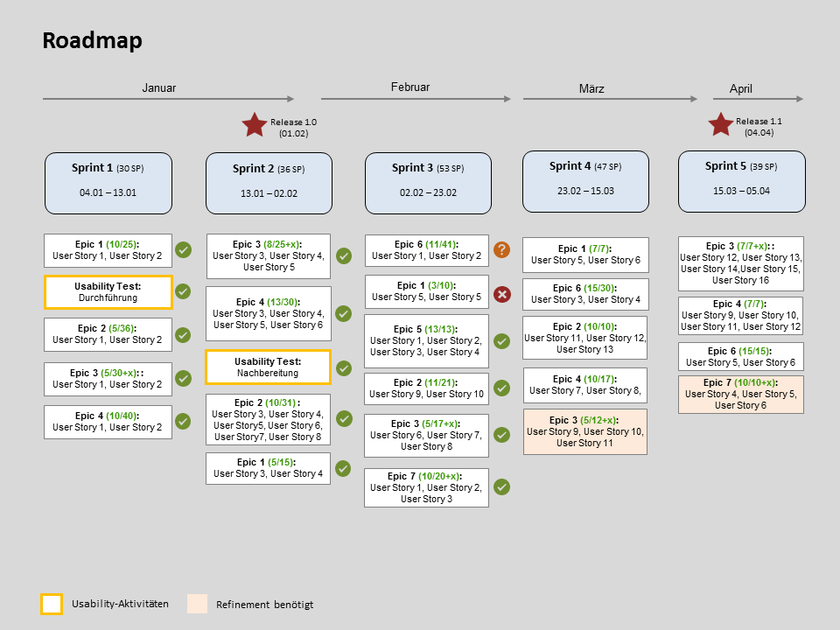Viewport: 840px width, 630px height.
Task: Click the Usability-Aktivitäten legend swatch
Action: 52,604
